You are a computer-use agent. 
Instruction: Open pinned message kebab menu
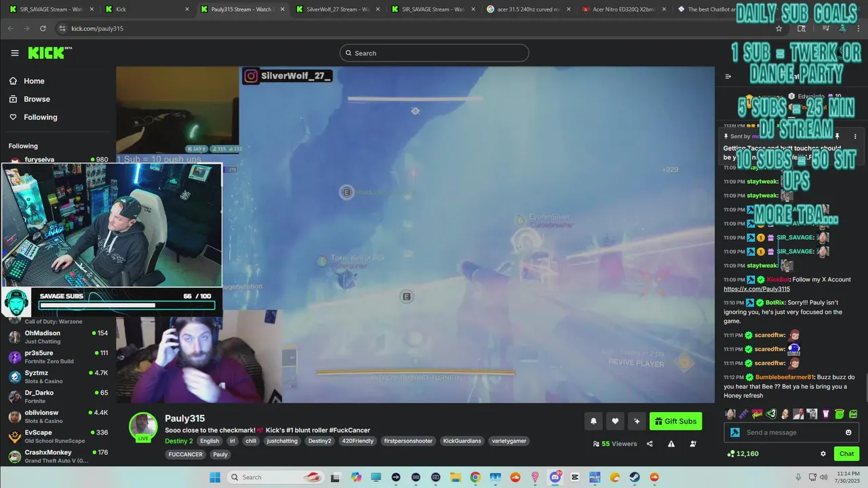point(855,136)
